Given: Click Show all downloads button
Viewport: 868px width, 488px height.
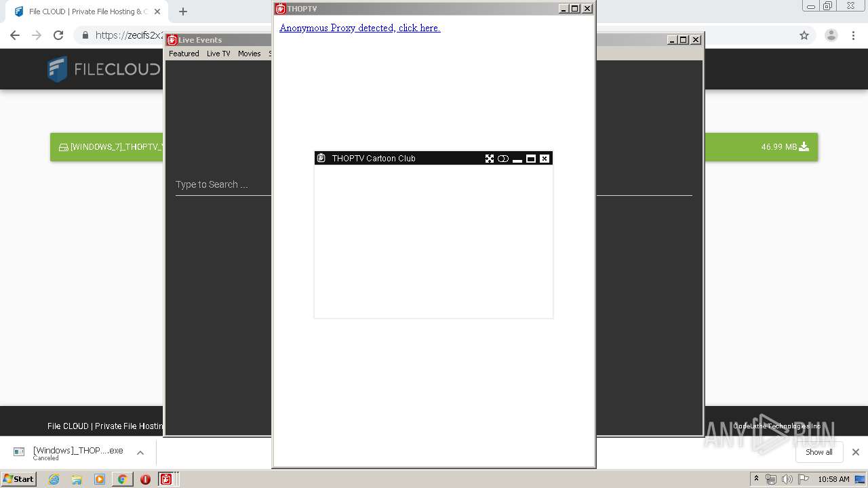Looking at the screenshot, I should pyautogui.click(x=819, y=452).
